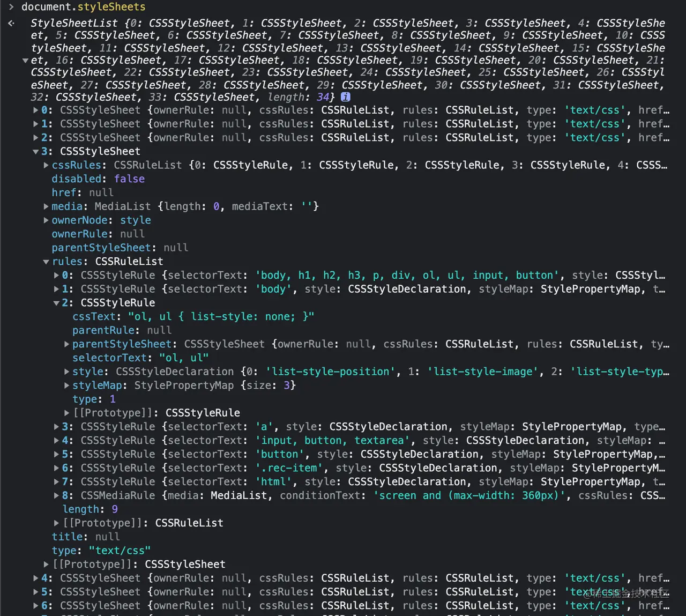The image size is (686, 616).
Task: Select the type: "text/css" property
Action: click(101, 551)
